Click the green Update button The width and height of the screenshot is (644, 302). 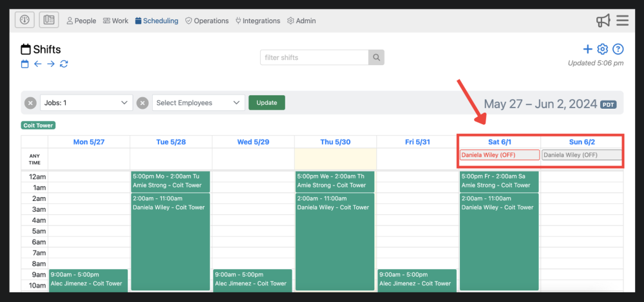tap(267, 102)
